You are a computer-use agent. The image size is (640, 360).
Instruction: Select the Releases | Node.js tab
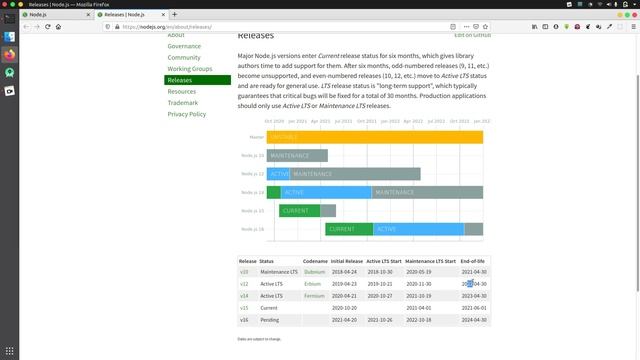[131, 14]
